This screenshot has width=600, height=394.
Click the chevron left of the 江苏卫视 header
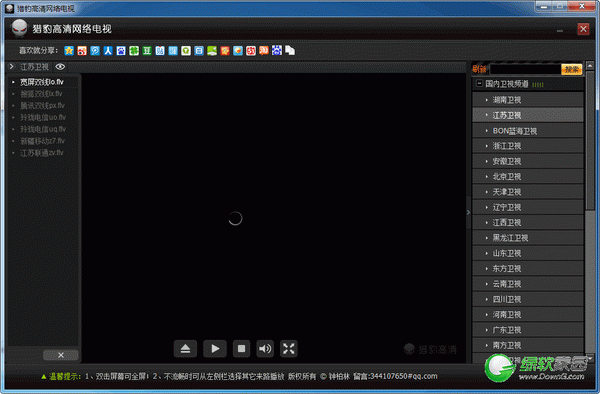(11, 67)
